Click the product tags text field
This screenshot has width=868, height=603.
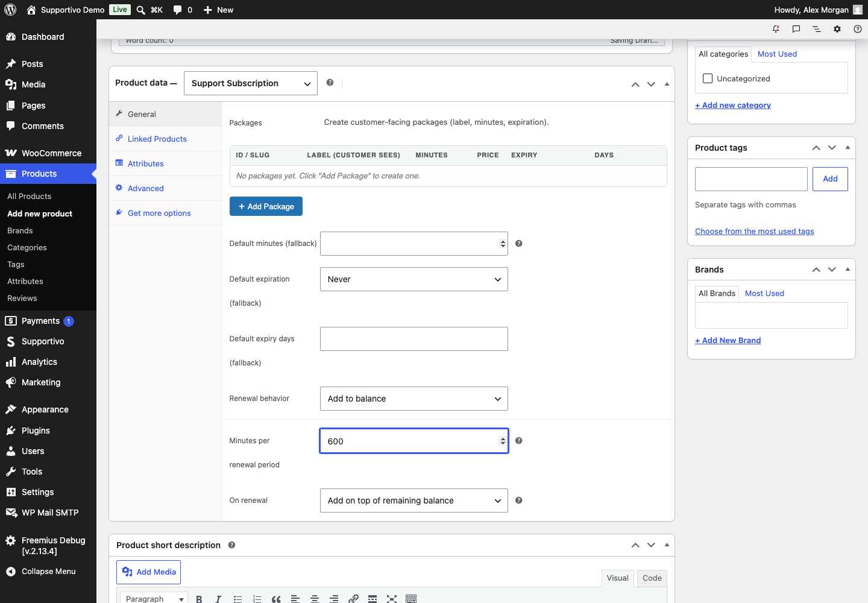point(751,179)
